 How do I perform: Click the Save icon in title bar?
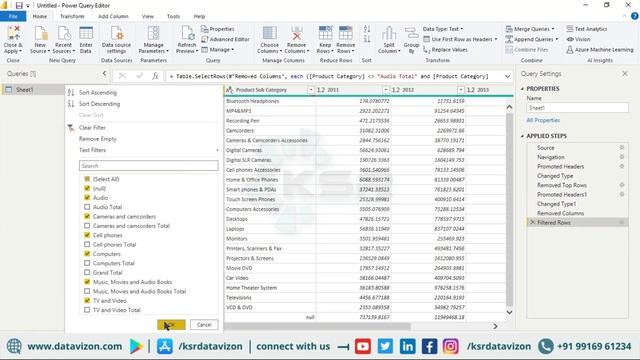click(x=19, y=5)
